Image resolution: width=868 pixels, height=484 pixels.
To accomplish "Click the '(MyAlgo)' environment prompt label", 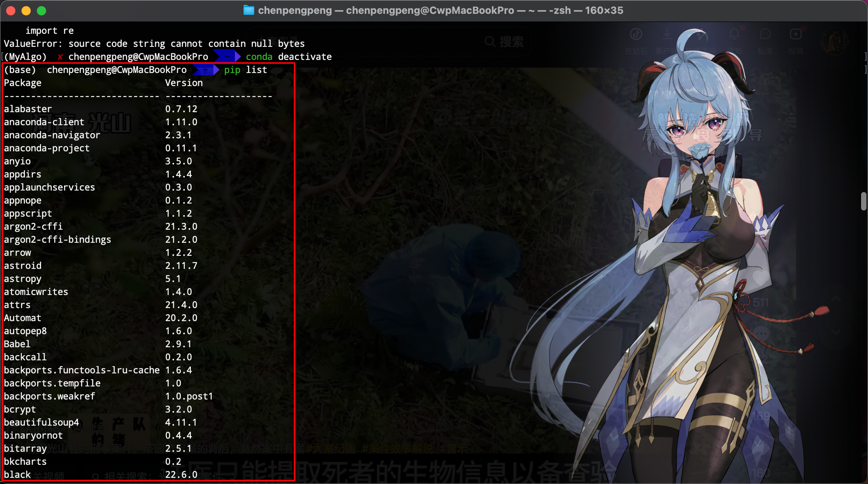I will point(25,57).
